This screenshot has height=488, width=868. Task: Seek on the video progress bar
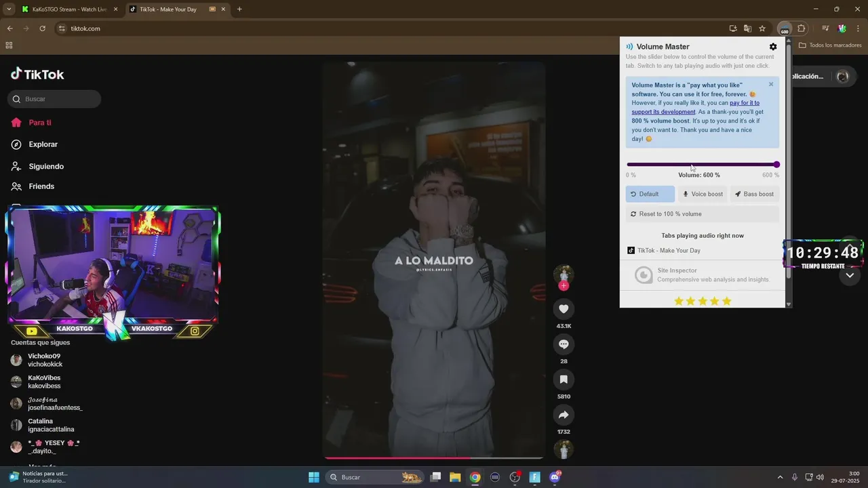(434, 458)
